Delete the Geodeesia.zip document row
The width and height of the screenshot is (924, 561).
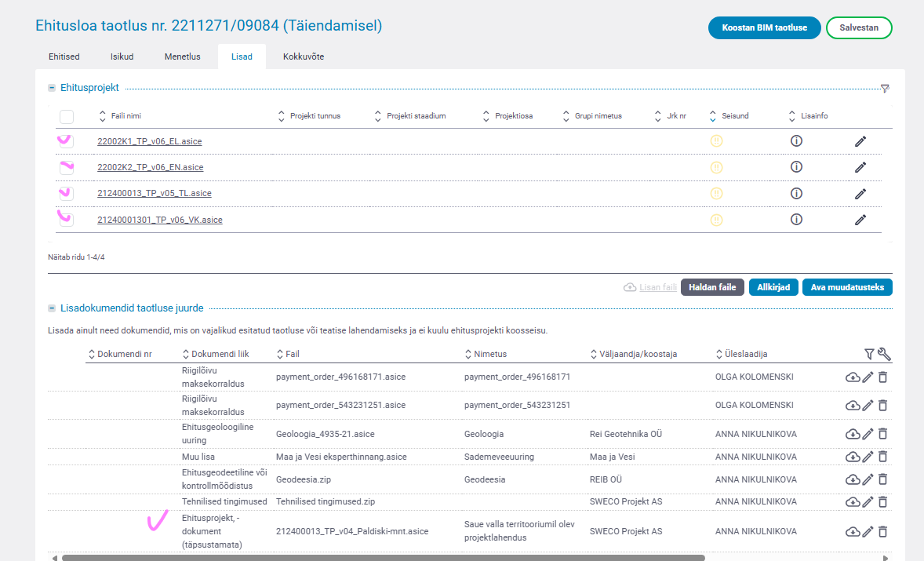[x=882, y=479]
